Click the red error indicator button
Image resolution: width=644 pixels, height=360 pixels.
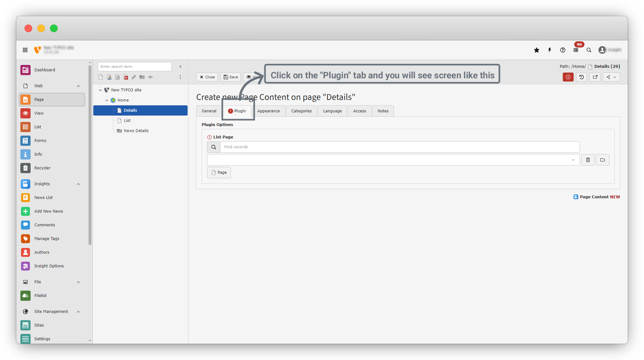[568, 77]
